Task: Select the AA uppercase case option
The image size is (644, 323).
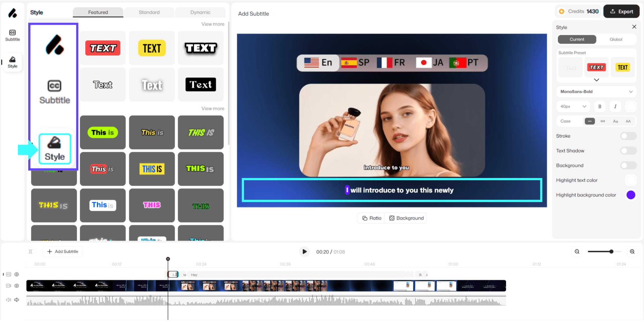Action: click(x=628, y=121)
